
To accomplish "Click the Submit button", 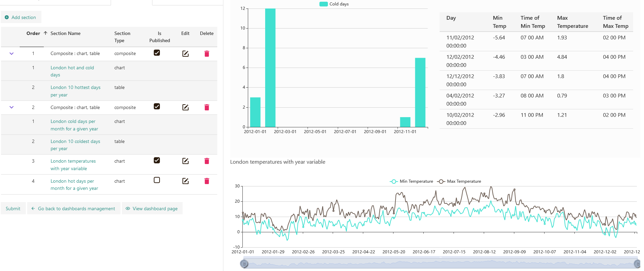I will [x=13, y=209].
